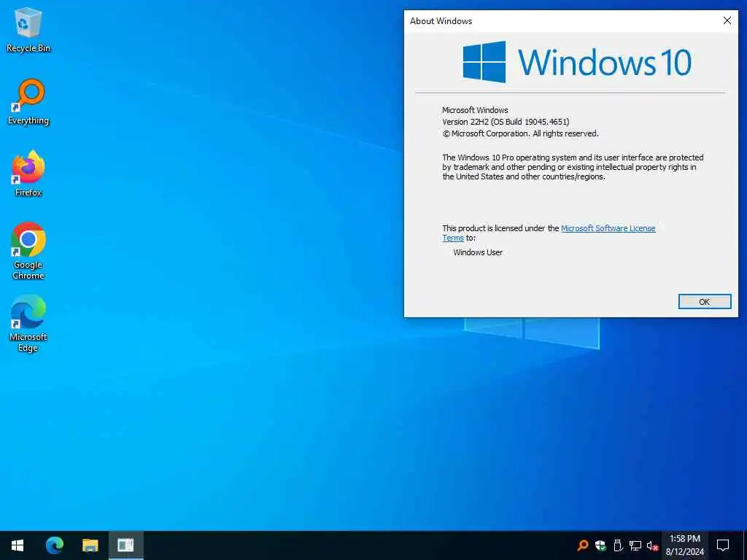Click the About Windows title bar text
The width and height of the screenshot is (747, 560).
[441, 21]
